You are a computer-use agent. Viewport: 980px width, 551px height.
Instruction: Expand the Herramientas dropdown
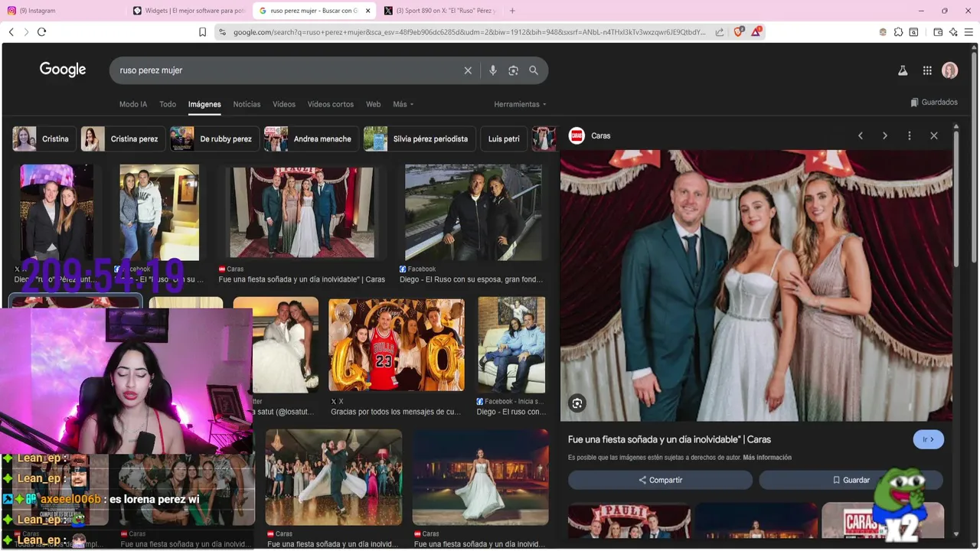pos(520,104)
